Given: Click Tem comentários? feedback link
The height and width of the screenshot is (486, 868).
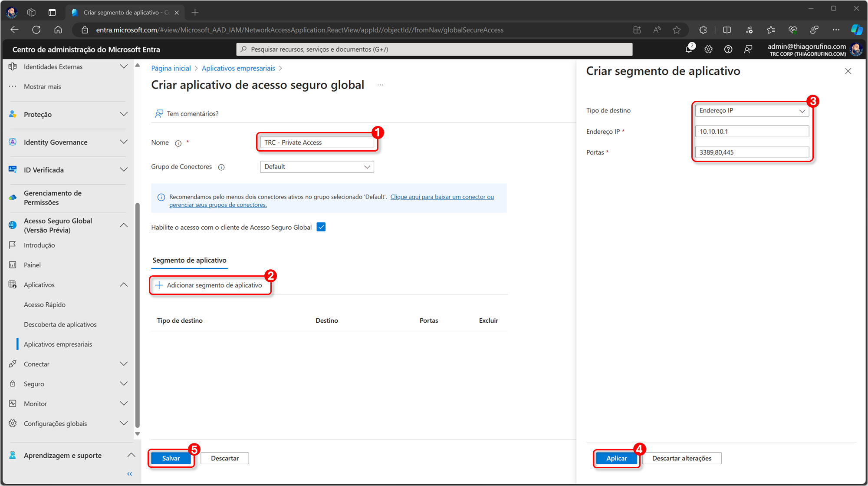Looking at the screenshot, I should tap(187, 114).
